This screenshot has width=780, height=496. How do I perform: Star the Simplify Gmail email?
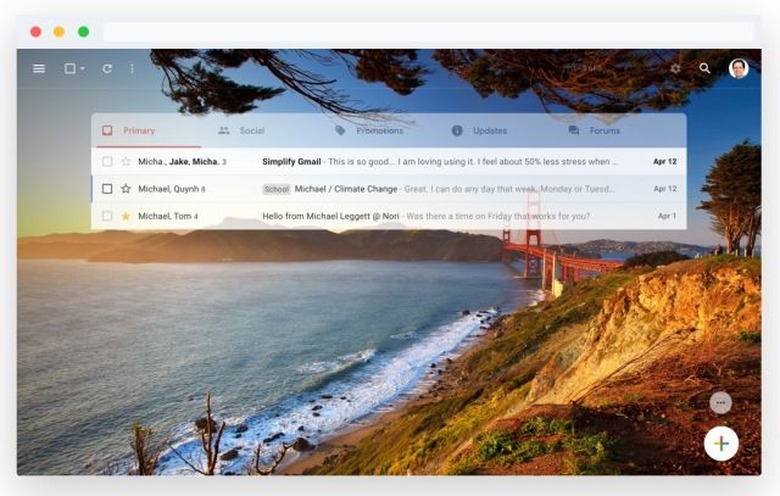[x=126, y=162]
